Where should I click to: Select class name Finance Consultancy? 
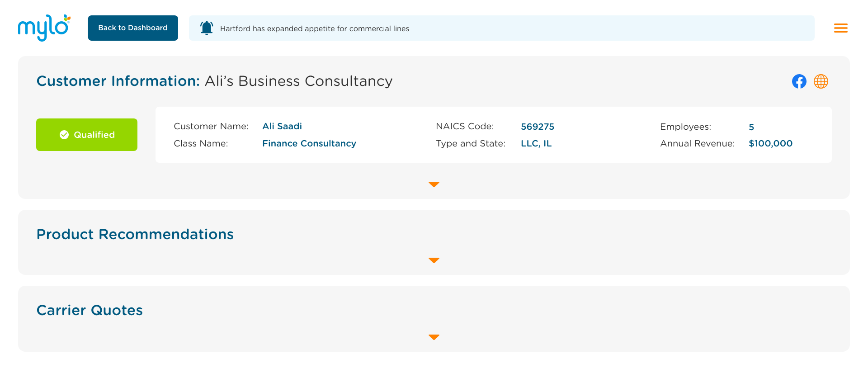309,143
